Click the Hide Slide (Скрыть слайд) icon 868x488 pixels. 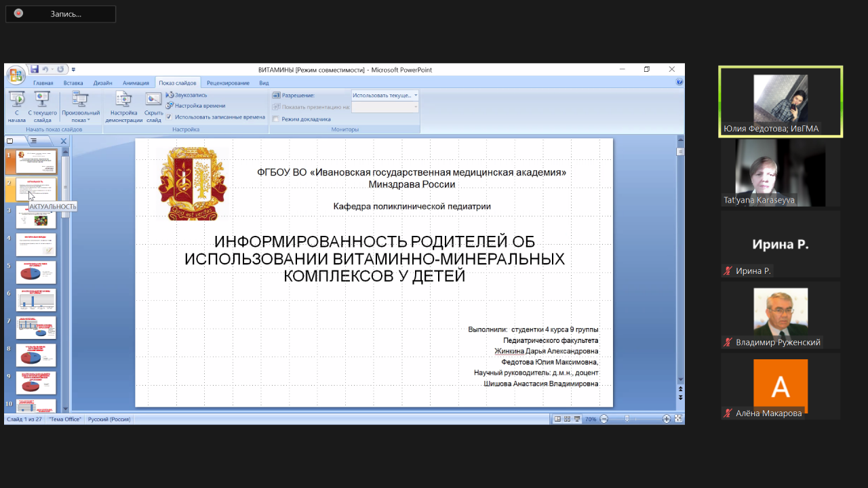pyautogui.click(x=153, y=100)
